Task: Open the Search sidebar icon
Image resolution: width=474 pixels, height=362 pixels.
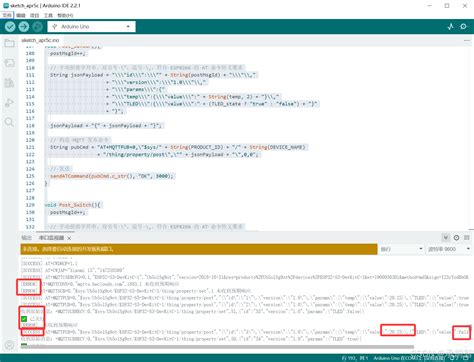Action: [9, 122]
